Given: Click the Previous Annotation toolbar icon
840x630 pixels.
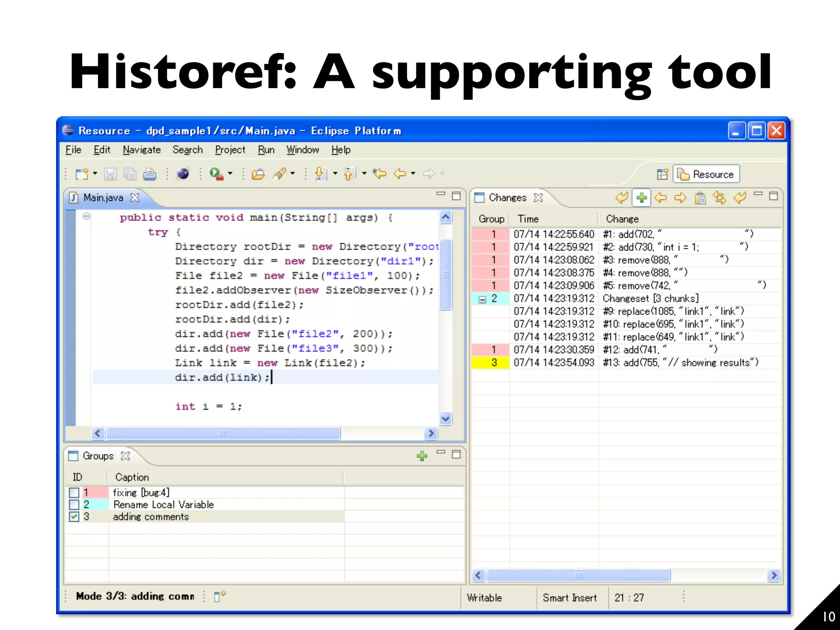Looking at the screenshot, I should tap(350, 174).
